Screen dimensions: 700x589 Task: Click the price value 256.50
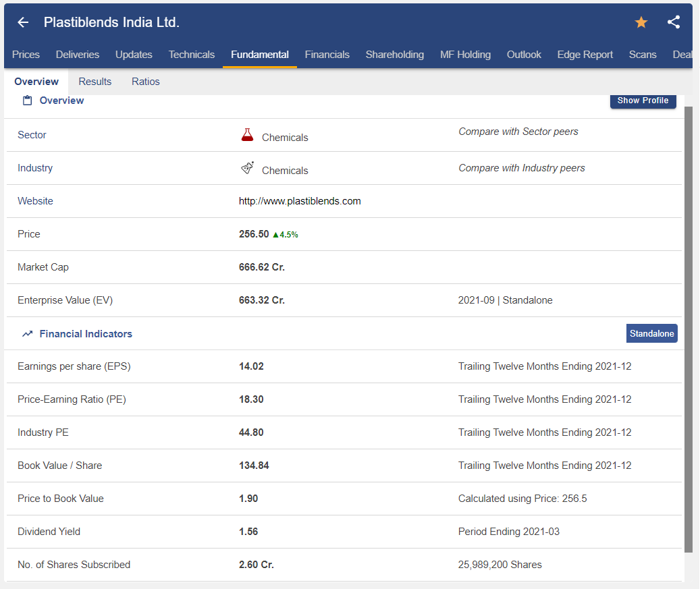(254, 234)
